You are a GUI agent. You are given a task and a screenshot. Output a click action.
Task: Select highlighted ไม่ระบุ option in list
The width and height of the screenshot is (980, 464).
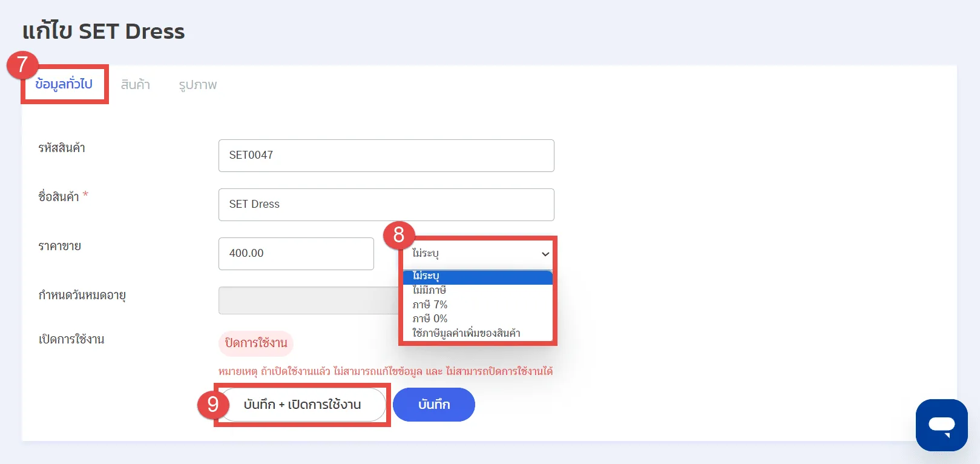[x=477, y=276]
